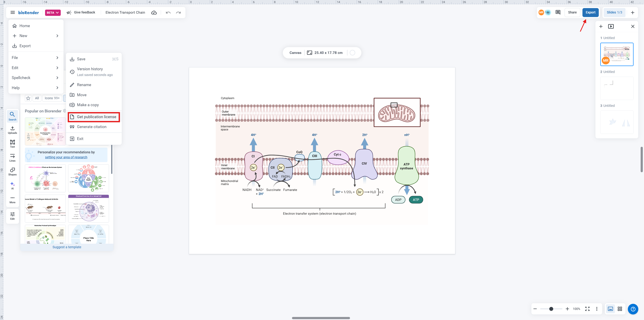The height and width of the screenshot is (320, 644).
Task: Click the blue Export button
Action: point(590,12)
